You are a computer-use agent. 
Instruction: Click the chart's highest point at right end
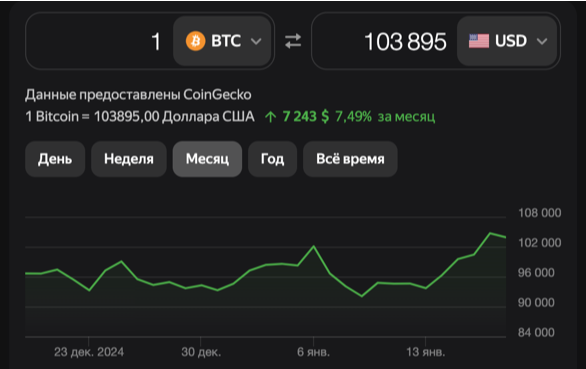click(x=490, y=233)
